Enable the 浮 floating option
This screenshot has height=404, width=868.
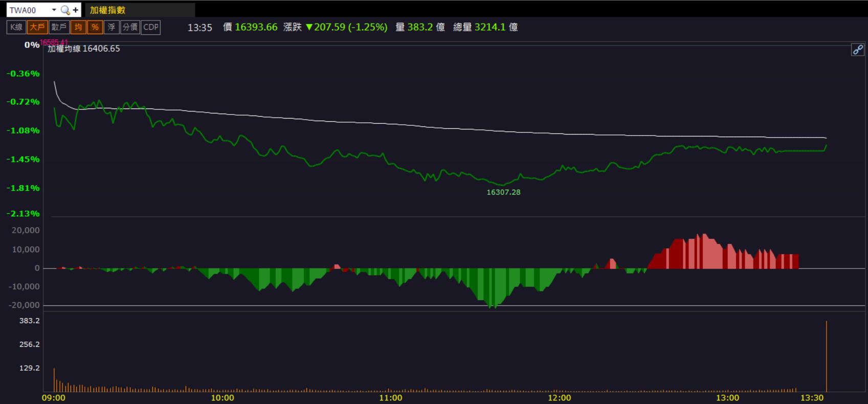click(x=112, y=27)
